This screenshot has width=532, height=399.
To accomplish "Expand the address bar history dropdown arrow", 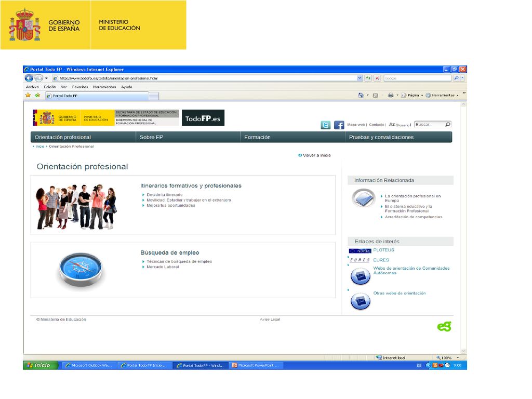I will tap(360, 78).
